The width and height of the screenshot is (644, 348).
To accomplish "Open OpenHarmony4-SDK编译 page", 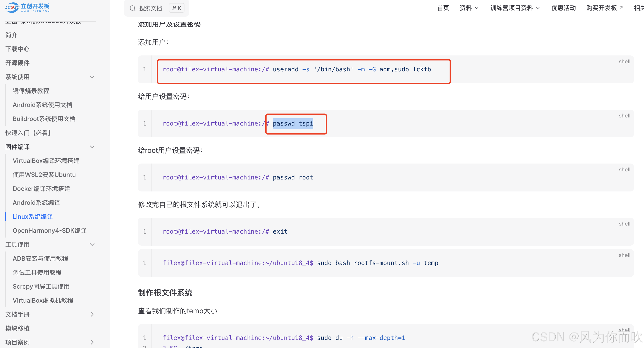I will coord(50,231).
